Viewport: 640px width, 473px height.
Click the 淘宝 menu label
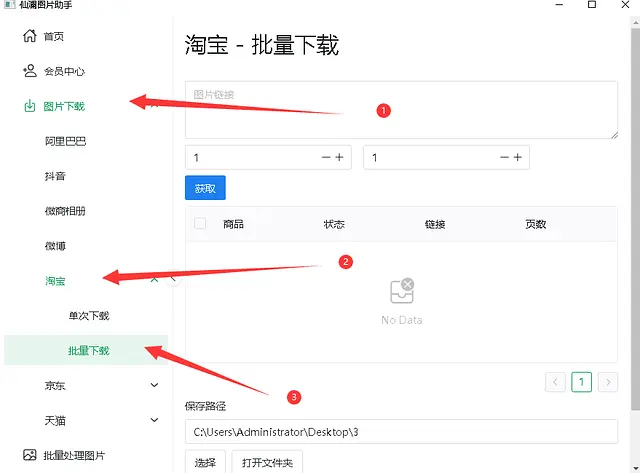pyautogui.click(x=55, y=281)
